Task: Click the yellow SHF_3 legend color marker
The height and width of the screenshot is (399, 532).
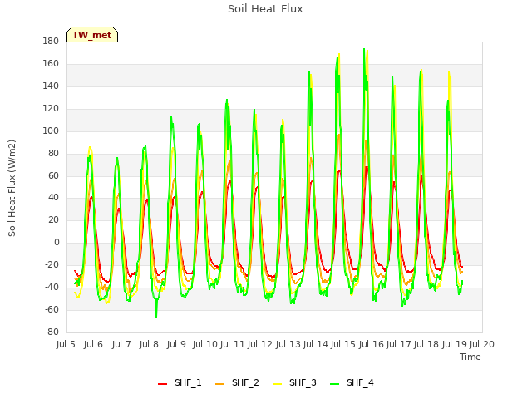Action: pyautogui.click(x=277, y=384)
